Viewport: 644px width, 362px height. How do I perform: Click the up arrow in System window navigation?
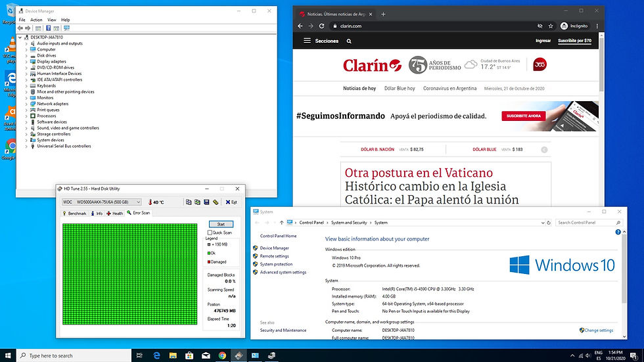coord(281,223)
